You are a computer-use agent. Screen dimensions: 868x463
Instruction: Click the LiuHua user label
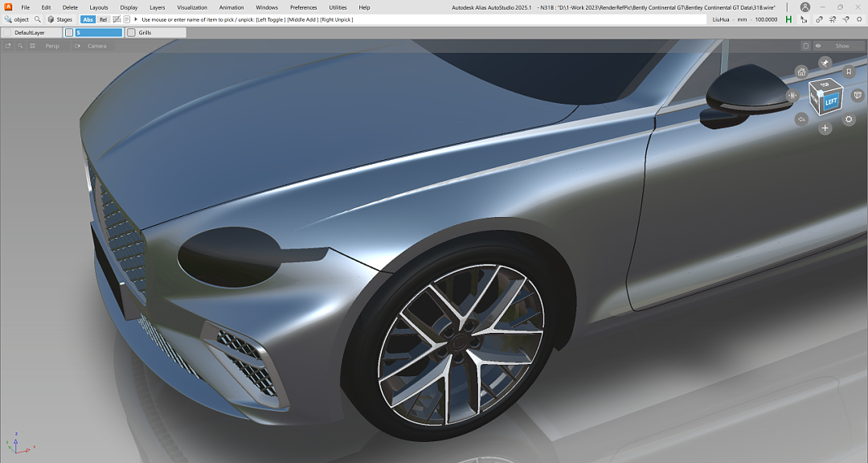point(721,19)
